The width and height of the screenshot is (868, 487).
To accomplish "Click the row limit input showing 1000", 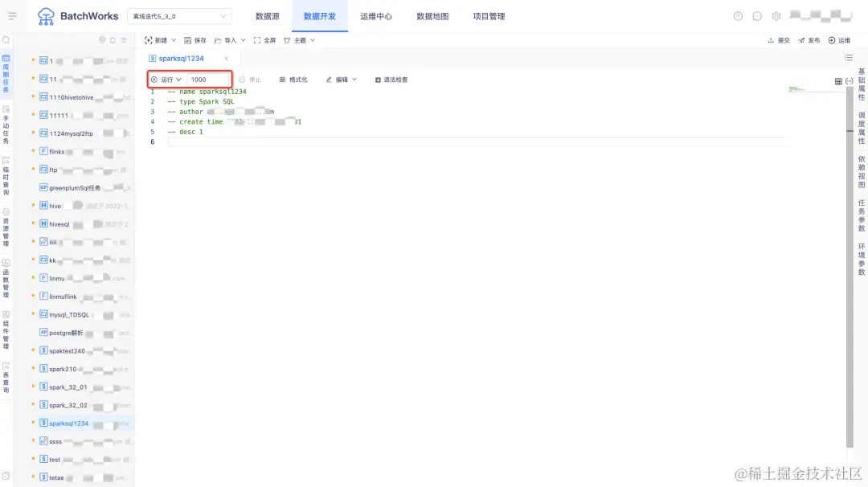I will 207,80.
